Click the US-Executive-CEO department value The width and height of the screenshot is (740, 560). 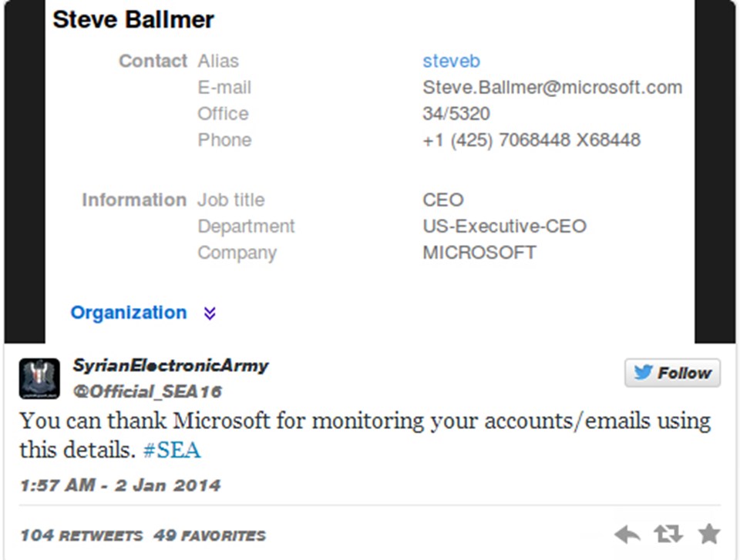point(504,226)
